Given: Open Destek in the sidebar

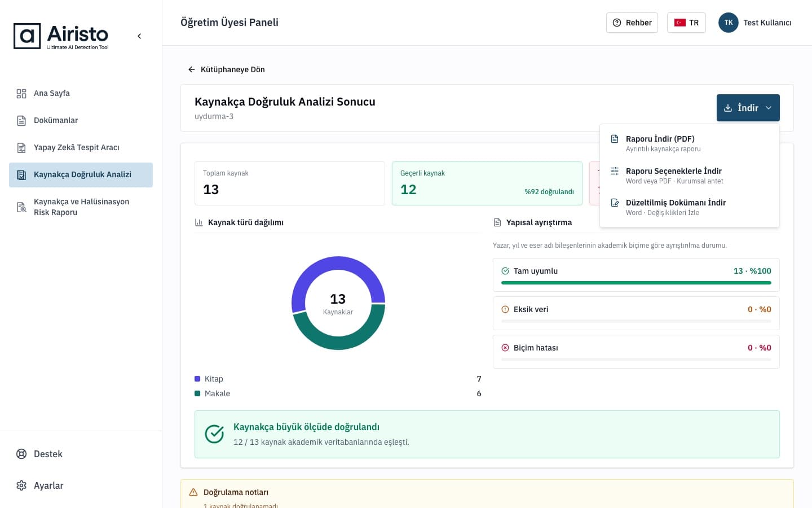Looking at the screenshot, I should [81, 454].
